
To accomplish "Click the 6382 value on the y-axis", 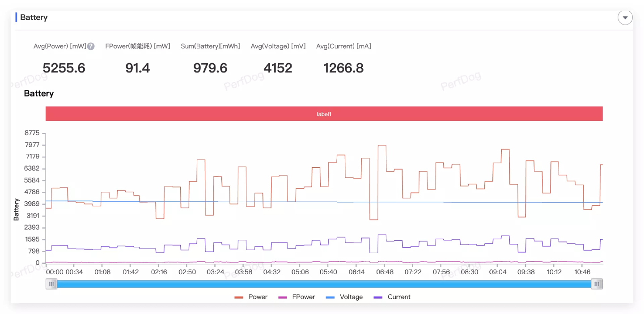I will (32, 169).
